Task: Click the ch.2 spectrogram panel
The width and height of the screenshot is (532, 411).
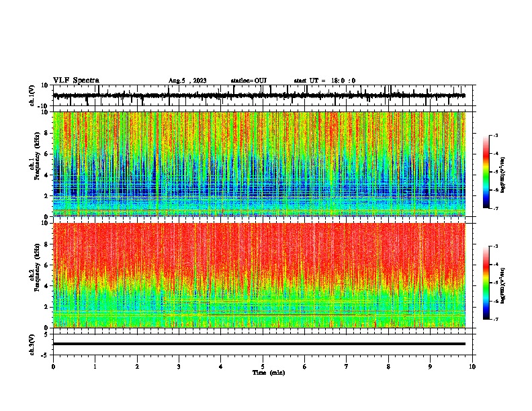Action: (x=259, y=275)
